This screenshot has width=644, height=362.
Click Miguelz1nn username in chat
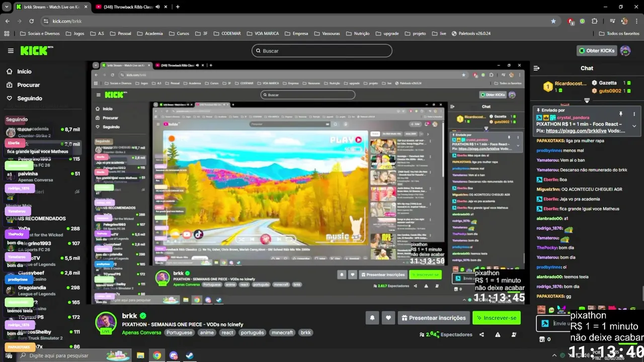pos(548,190)
